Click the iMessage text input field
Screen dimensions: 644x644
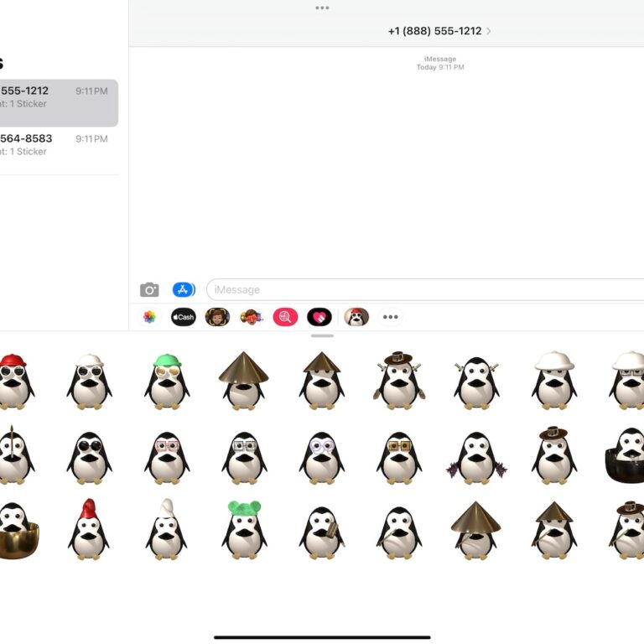[419, 290]
